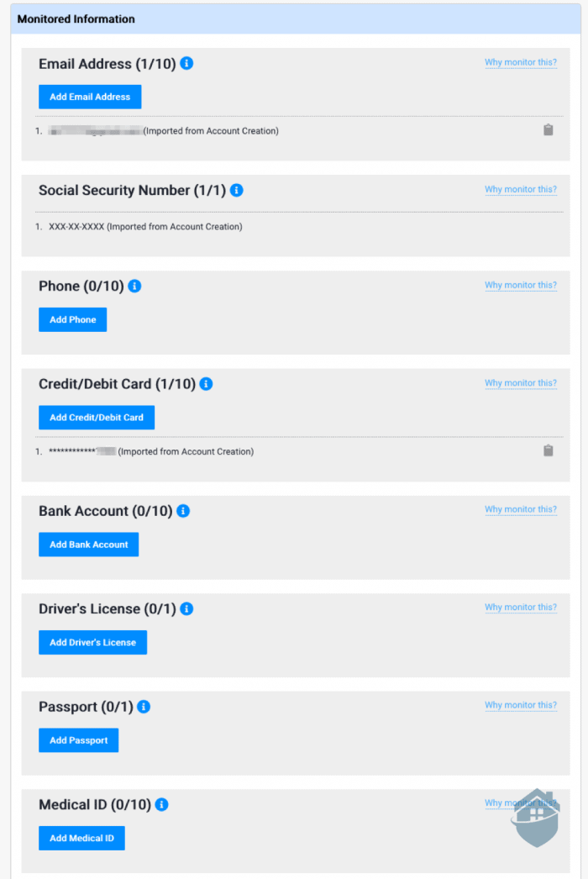Delete the imported email address entry
This screenshot has width=588, height=879.
(549, 130)
